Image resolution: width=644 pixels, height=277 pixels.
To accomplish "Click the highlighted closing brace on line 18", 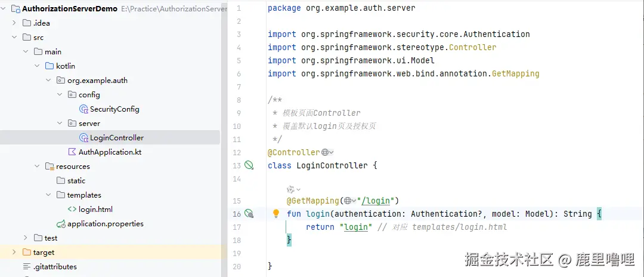I will coord(289,240).
